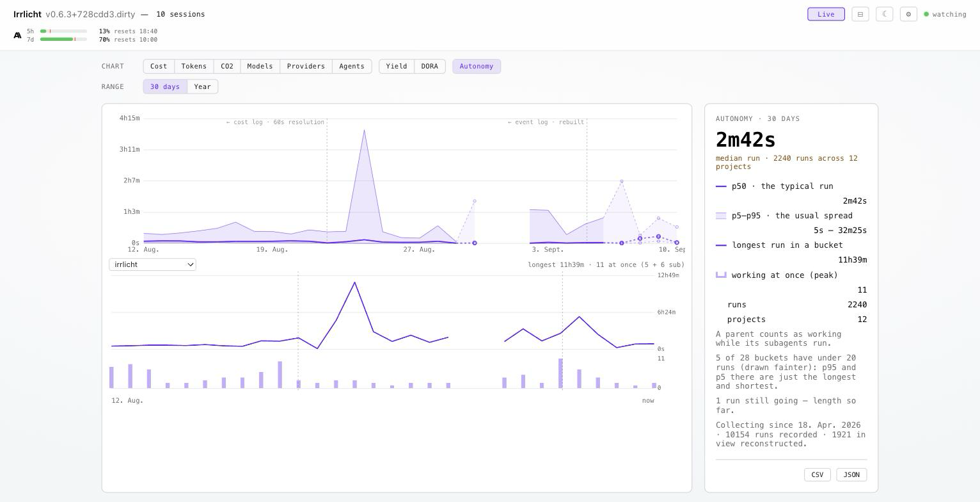Click the 'cost log · 60s resolution' marker
Screen dimensions: 980x502
(275, 122)
